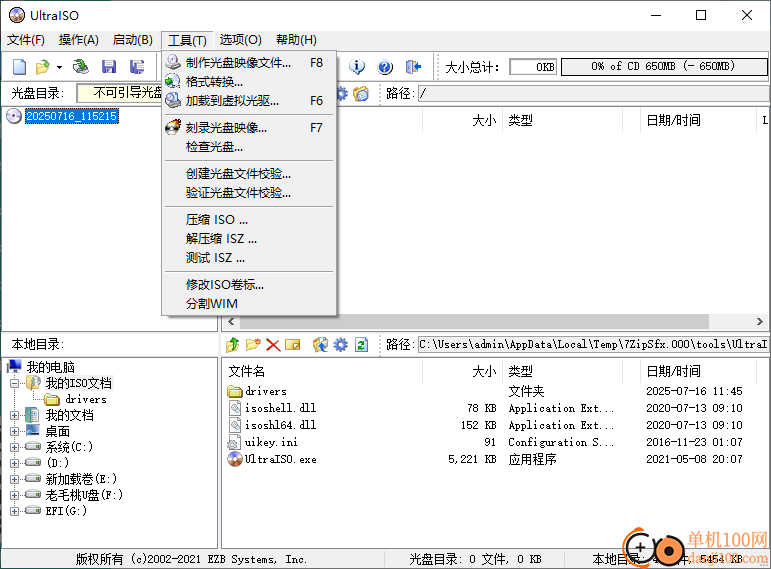Click the Save floppy disk icon
This screenshot has height=569, width=771.
click(x=109, y=67)
